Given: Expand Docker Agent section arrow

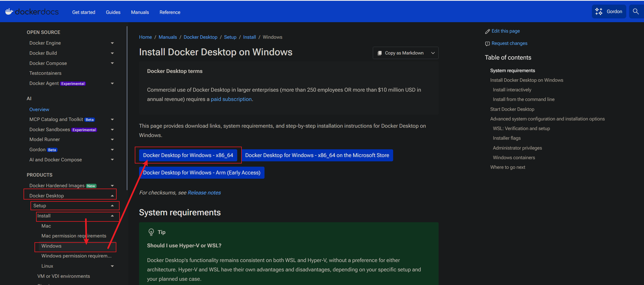Looking at the screenshot, I should [x=112, y=83].
